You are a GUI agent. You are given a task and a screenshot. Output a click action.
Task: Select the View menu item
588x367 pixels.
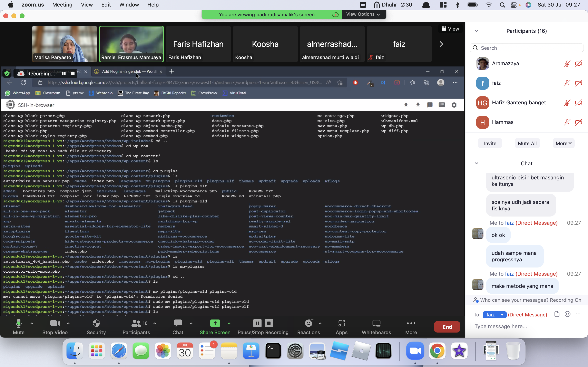click(x=87, y=4)
